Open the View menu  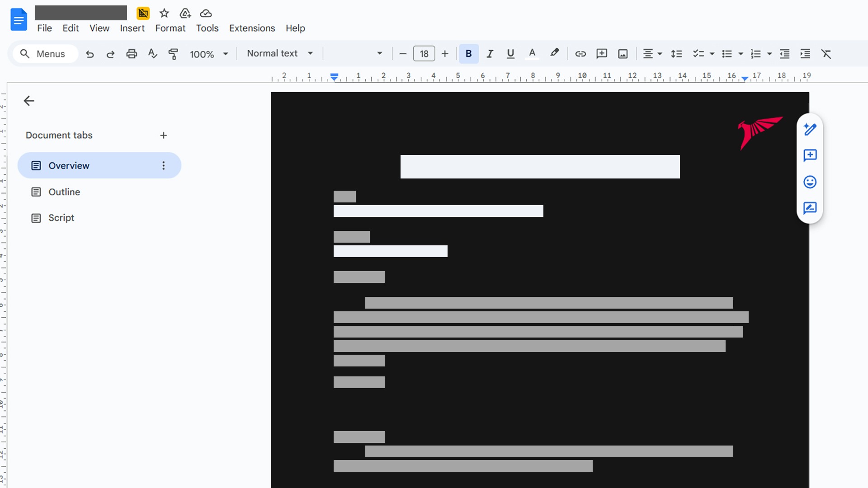point(99,28)
